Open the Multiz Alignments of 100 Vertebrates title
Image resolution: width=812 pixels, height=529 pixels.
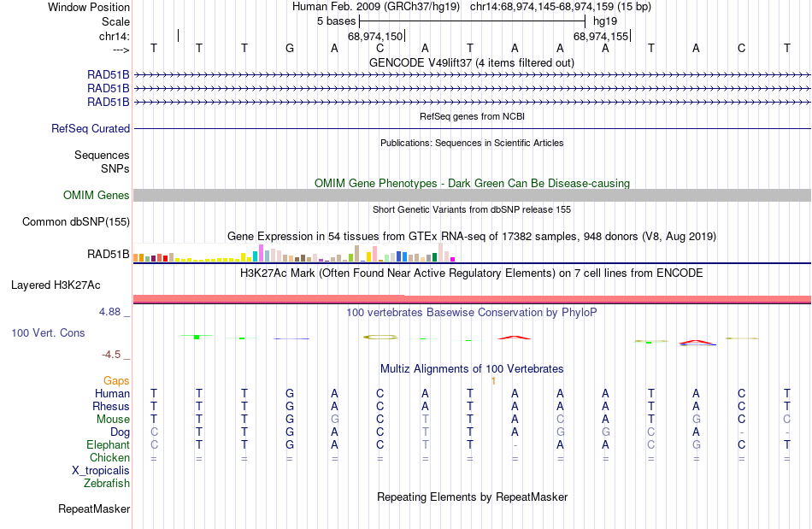pos(472,368)
